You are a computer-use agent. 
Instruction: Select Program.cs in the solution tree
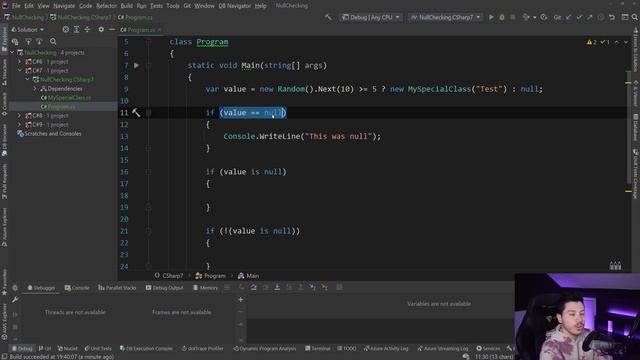pyautogui.click(x=58, y=107)
